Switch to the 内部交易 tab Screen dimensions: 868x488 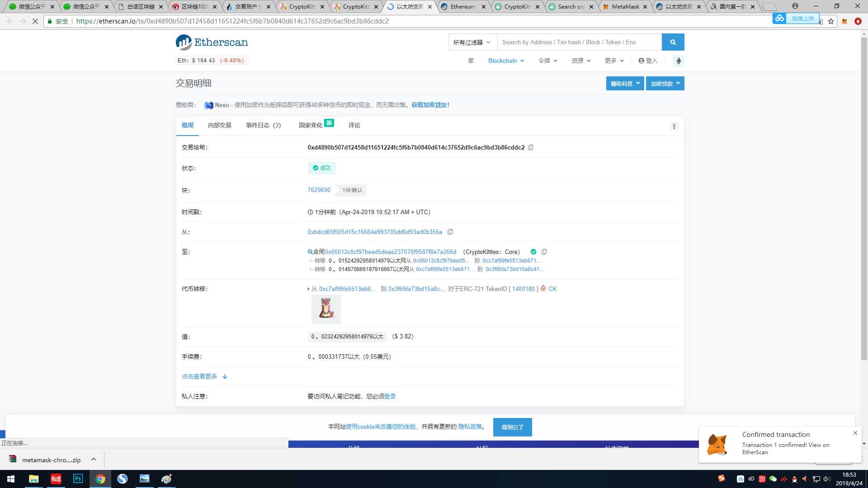click(220, 125)
